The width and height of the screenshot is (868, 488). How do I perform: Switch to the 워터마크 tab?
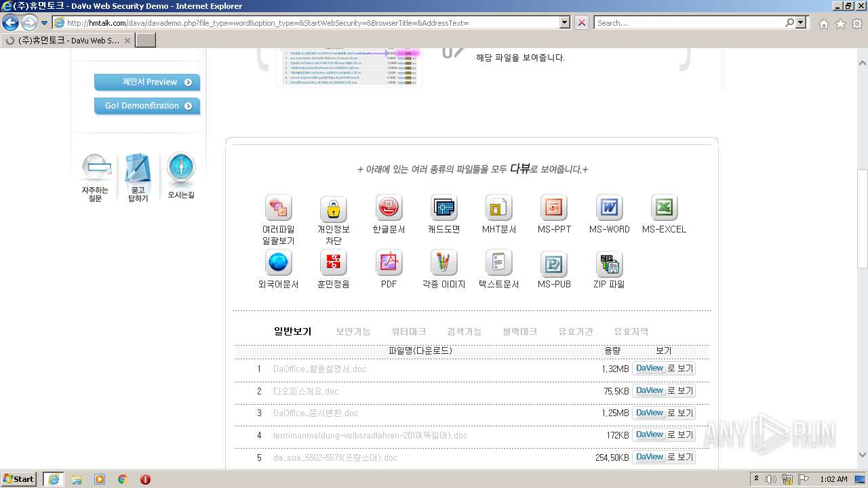tap(409, 331)
